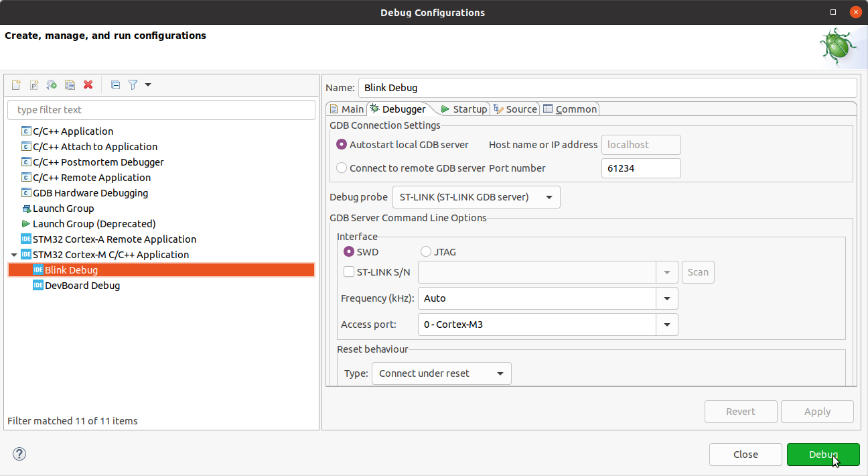868x476 pixels.
Task: Select C/C++ Remote Application item
Action: click(x=92, y=178)
